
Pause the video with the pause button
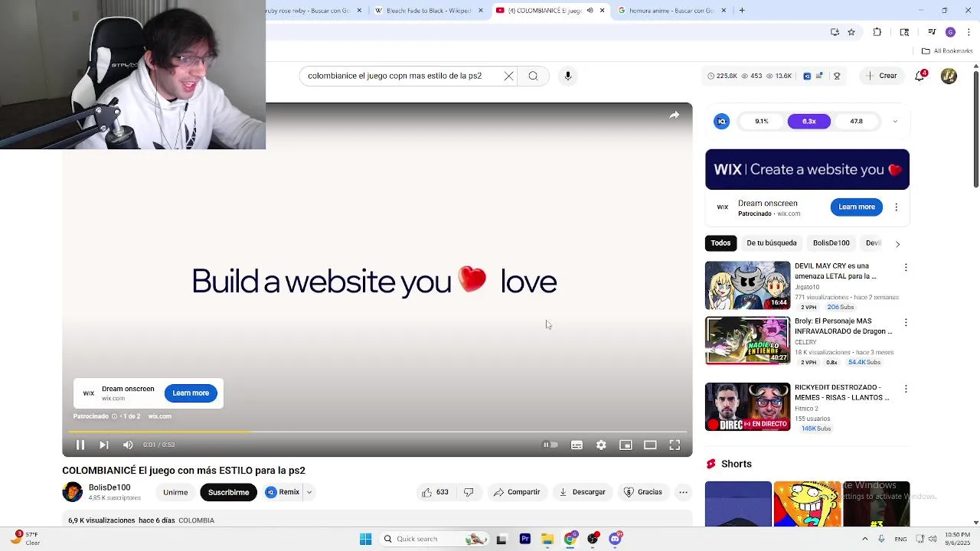tap(80, 445)
